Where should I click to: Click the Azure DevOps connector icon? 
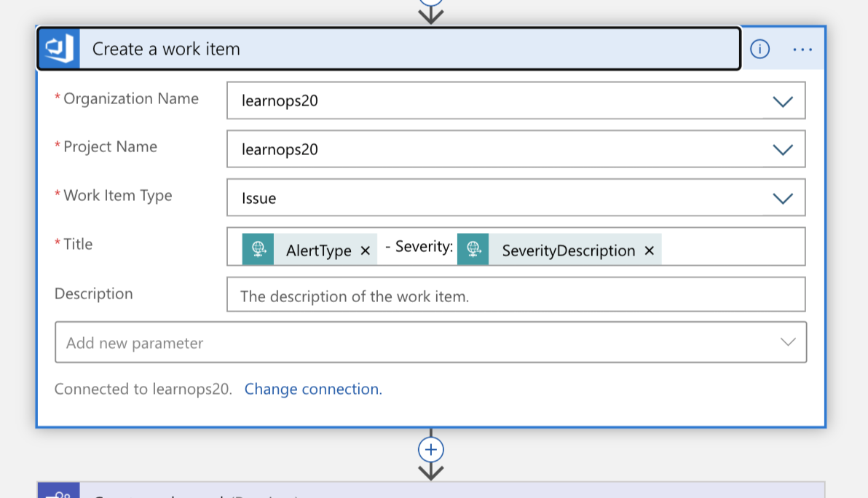click(59, 49)
